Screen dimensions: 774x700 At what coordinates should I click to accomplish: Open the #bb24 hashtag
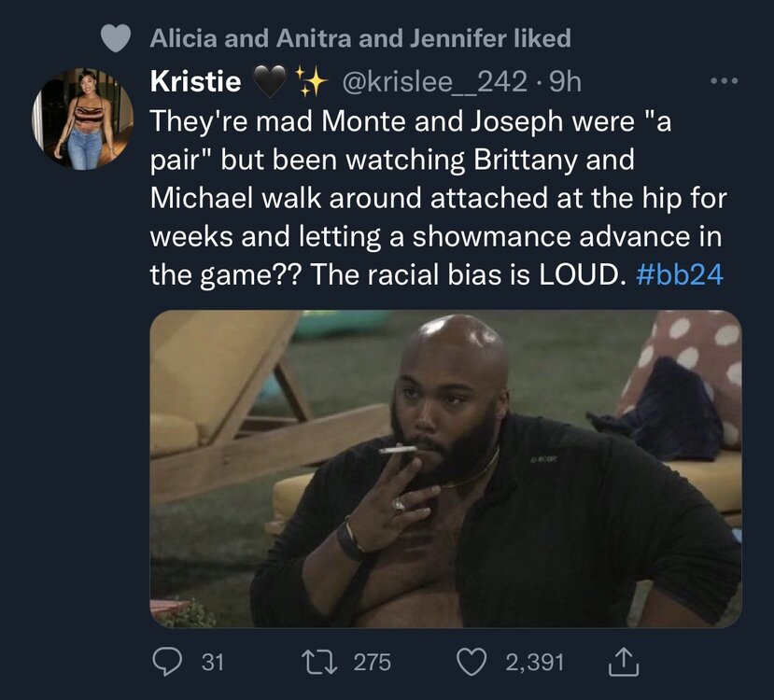pos(685,275)
